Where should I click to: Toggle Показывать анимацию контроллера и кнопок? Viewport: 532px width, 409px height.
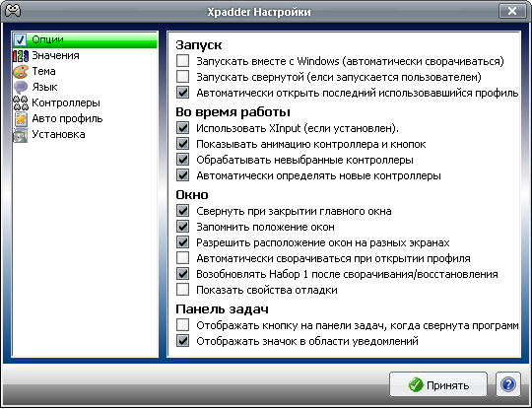[183, 144]
